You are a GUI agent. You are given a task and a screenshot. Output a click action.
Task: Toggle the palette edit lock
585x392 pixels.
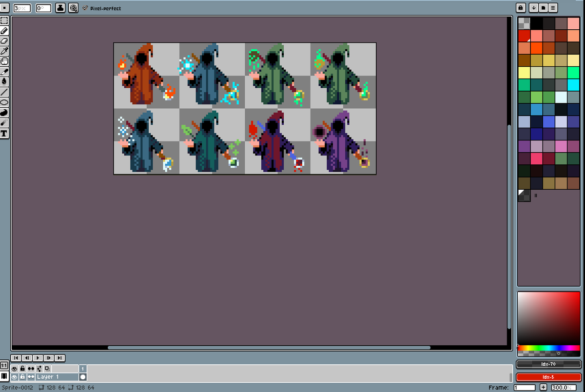[x=521, y=8]
